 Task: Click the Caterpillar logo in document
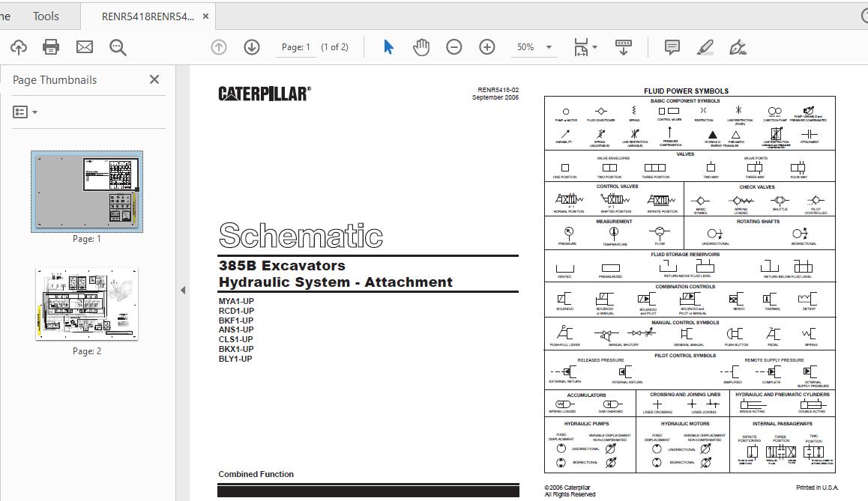click(265, 94)
